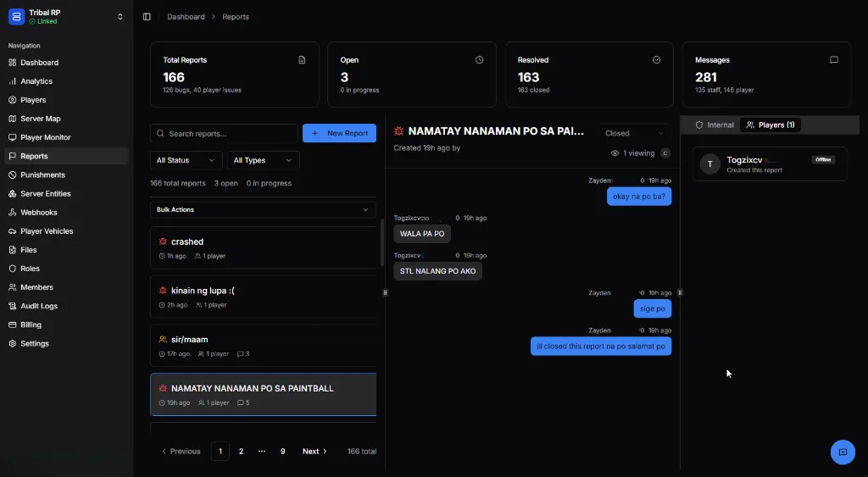Viewport: 868px width, 477px height.
Task: Click the Open card clock icon
Action: pos(480,60)
